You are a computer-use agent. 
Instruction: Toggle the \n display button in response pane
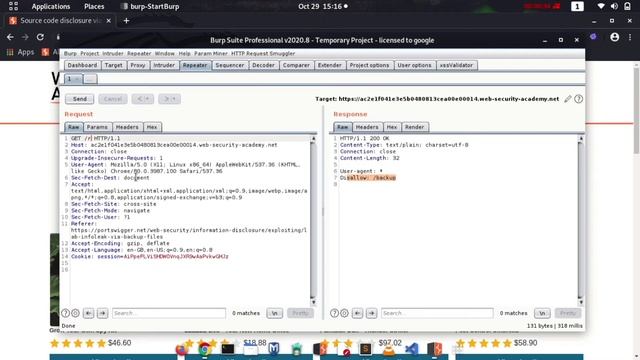click(x=542, y=313)
